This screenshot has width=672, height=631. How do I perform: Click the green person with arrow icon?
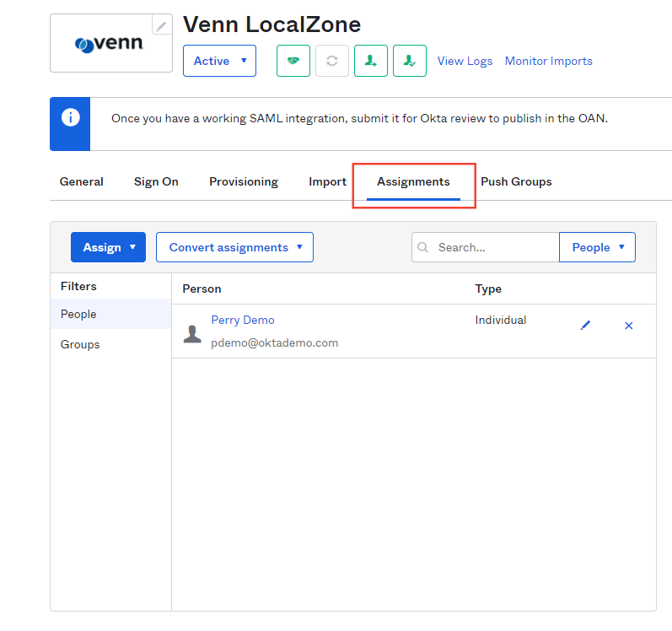pos(371,61)
